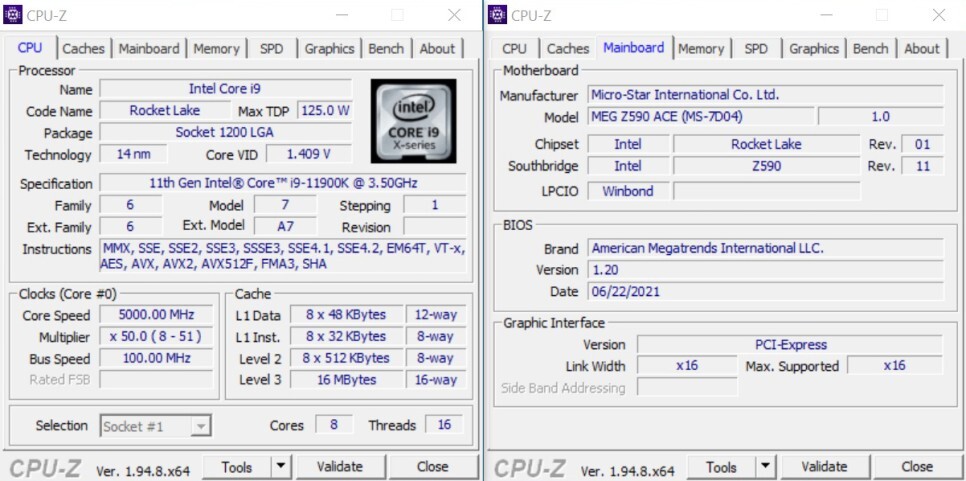Click the Z590 southbridge value

click(x=766, y=166)
